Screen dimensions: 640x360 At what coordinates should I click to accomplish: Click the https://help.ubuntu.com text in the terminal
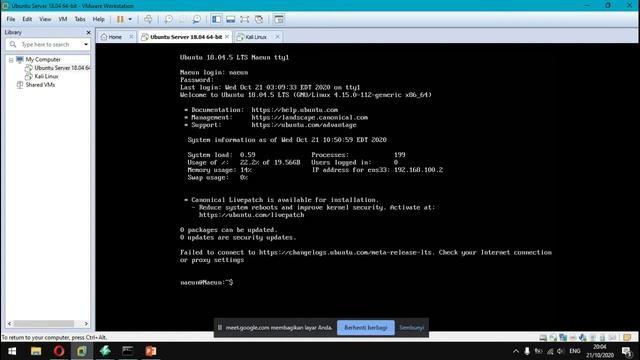click(x=295, y=110)
